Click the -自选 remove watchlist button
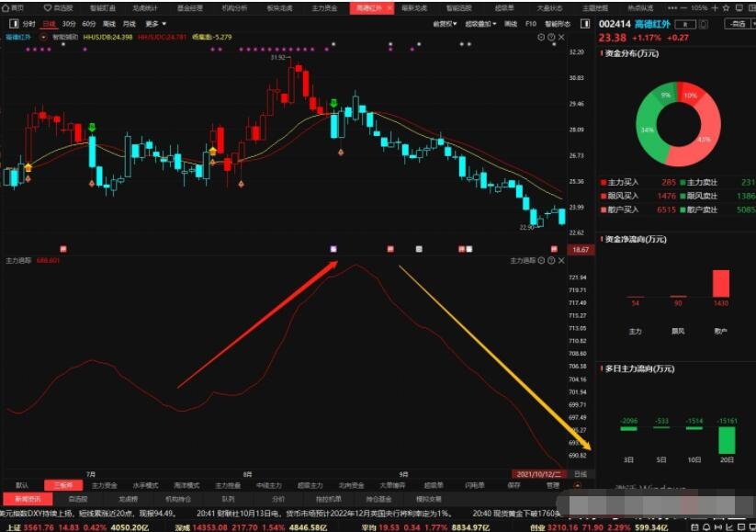This screenshot has width=756, height=532. tap(738, 24)
